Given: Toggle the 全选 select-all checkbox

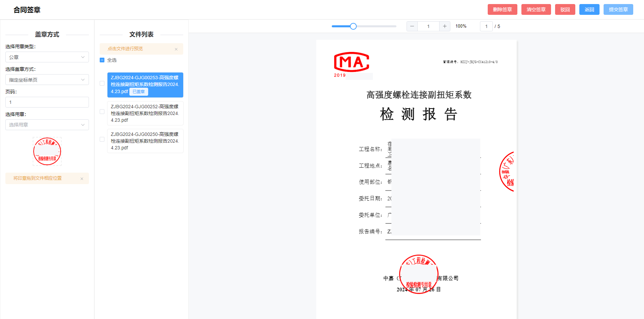Looking at the screenshot, I should tap(102, 60).
